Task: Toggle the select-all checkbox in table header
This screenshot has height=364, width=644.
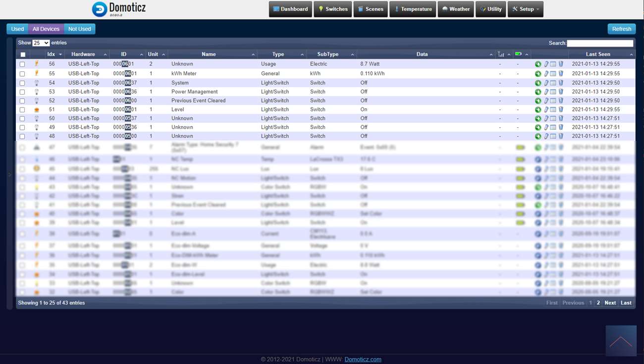Action: pyautogui.click(x=23, y=54)
